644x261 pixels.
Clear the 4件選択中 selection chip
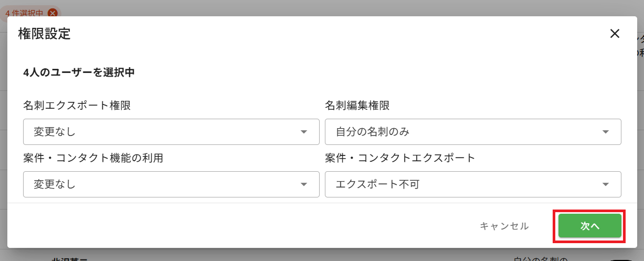click(x=52, y=13)
